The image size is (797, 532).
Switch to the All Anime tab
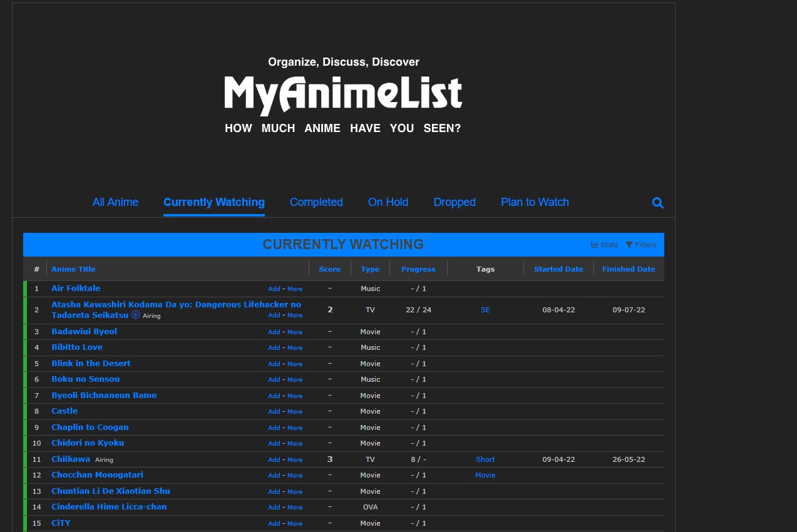click(x=115, y=202)
